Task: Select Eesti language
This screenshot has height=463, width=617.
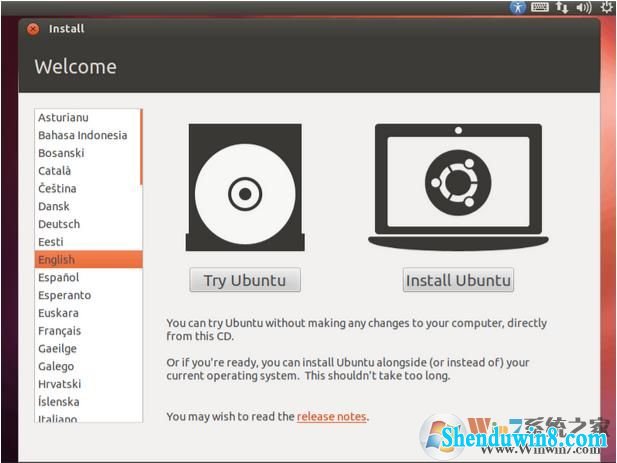Action: point(88,242)
